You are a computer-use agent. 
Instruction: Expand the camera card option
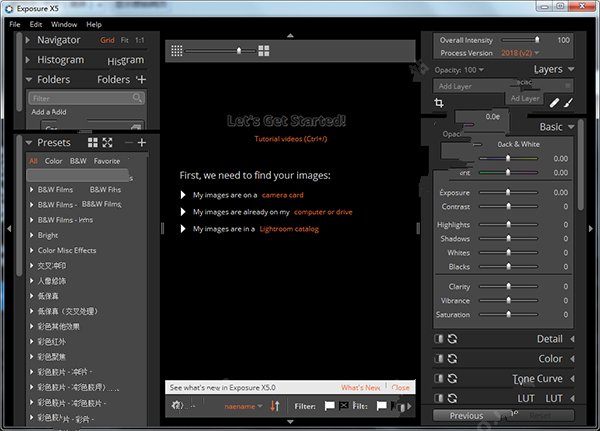(x=183, y=195)
